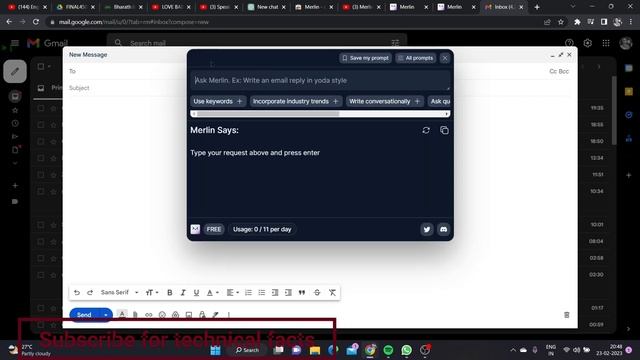Undo in the compose formatting toolbar
Image resolution: width=640 pixels, height=360 pixels.
tap(77, 293)
